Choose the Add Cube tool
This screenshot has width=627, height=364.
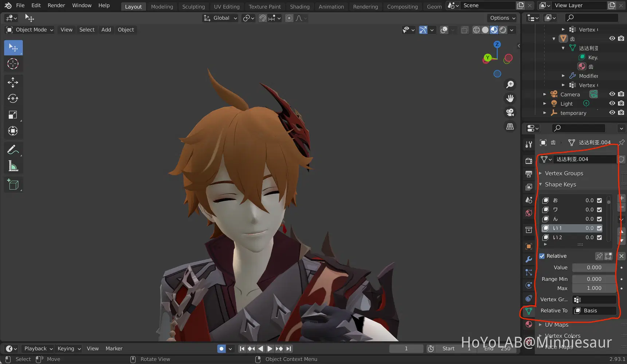[13, 185]
